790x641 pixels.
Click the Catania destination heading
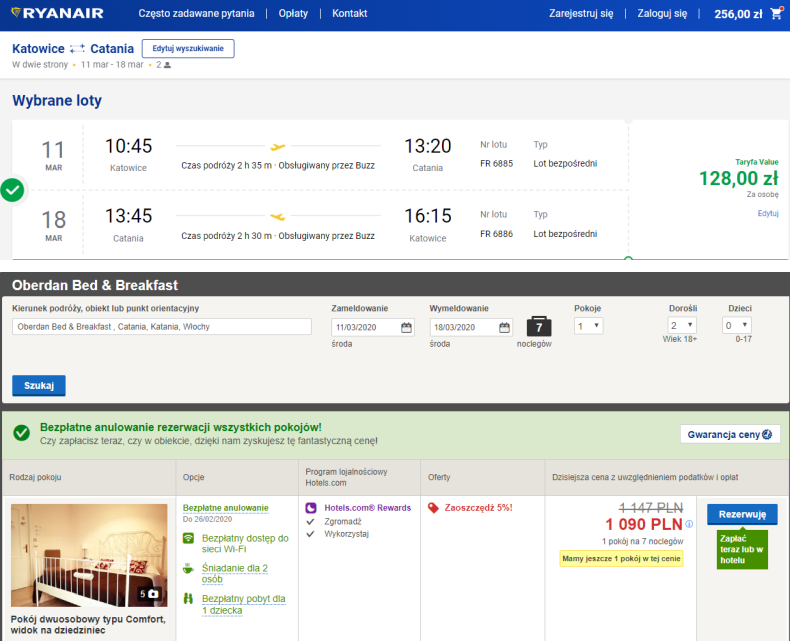(x=112, y=49)
